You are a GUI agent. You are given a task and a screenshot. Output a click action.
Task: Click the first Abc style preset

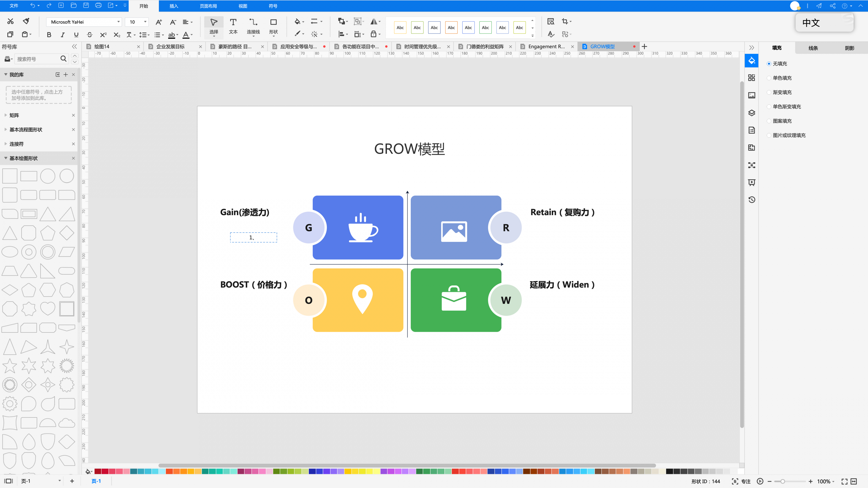coord(400,28)
